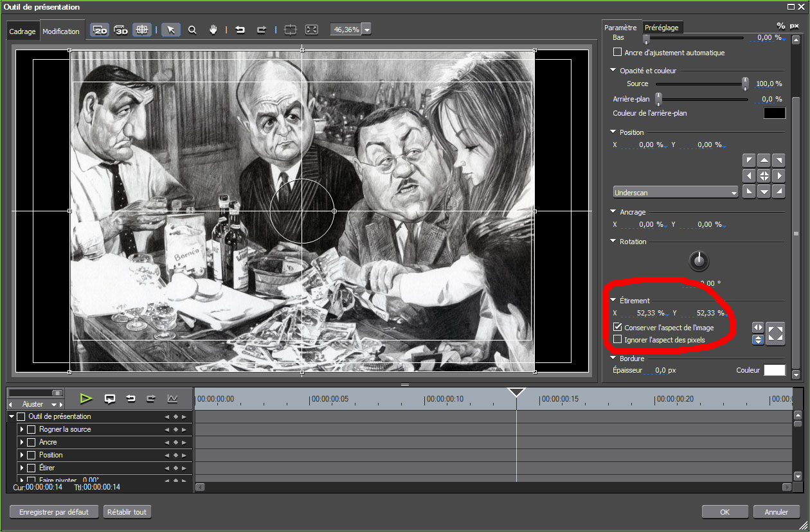
Task: Fit stretch to height button
Action: [x=758, y=340]
